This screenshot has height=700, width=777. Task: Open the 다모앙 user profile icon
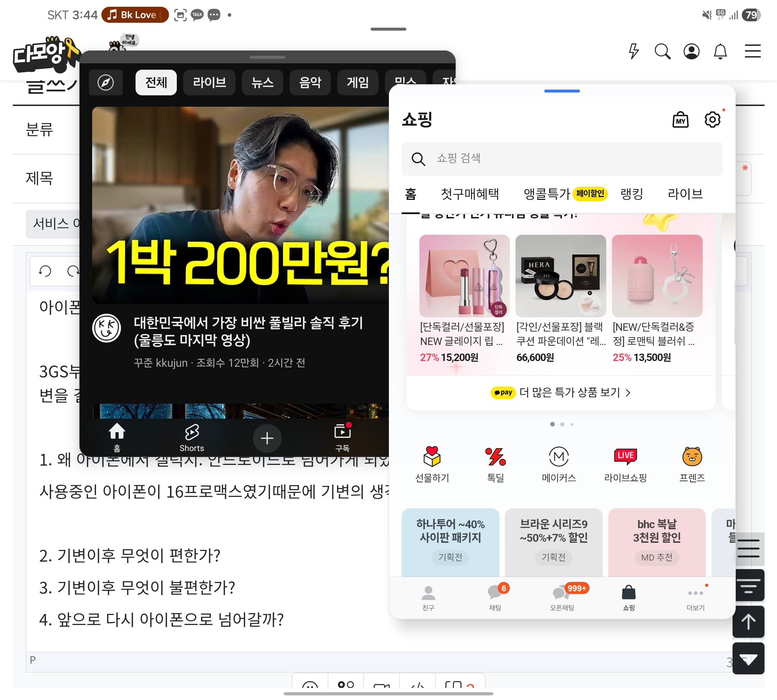tap(691, 51)
